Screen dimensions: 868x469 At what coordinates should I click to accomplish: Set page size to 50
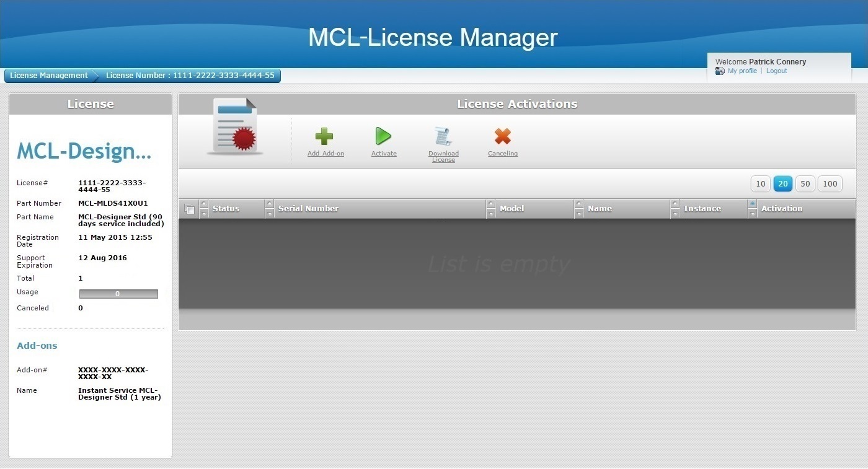pyautogui.click(x=805, y=183)
